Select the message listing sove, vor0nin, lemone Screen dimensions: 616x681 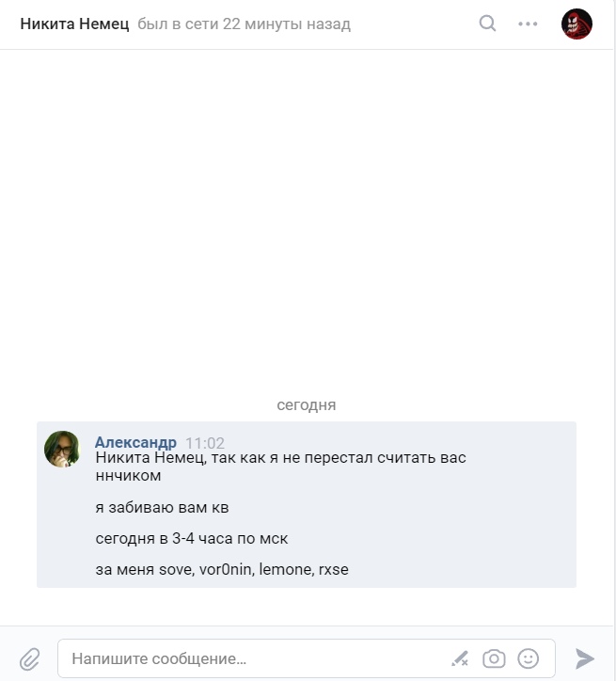coord(222,569)
